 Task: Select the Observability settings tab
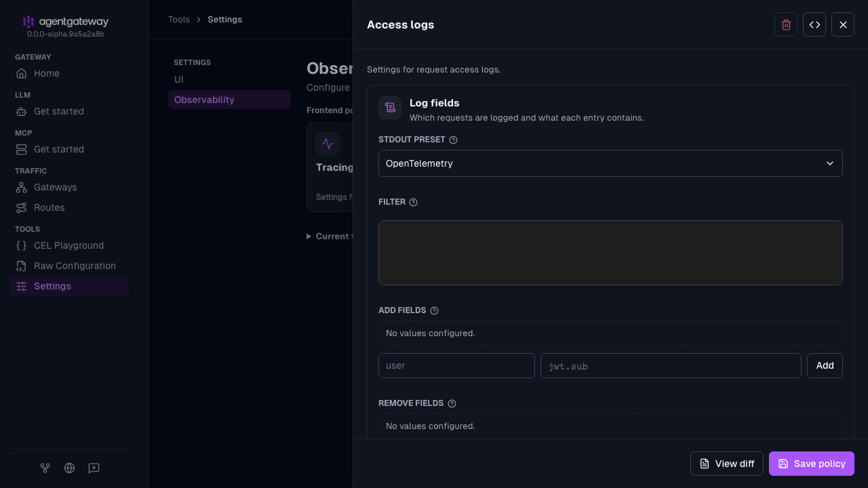click(x=229, y=100)
